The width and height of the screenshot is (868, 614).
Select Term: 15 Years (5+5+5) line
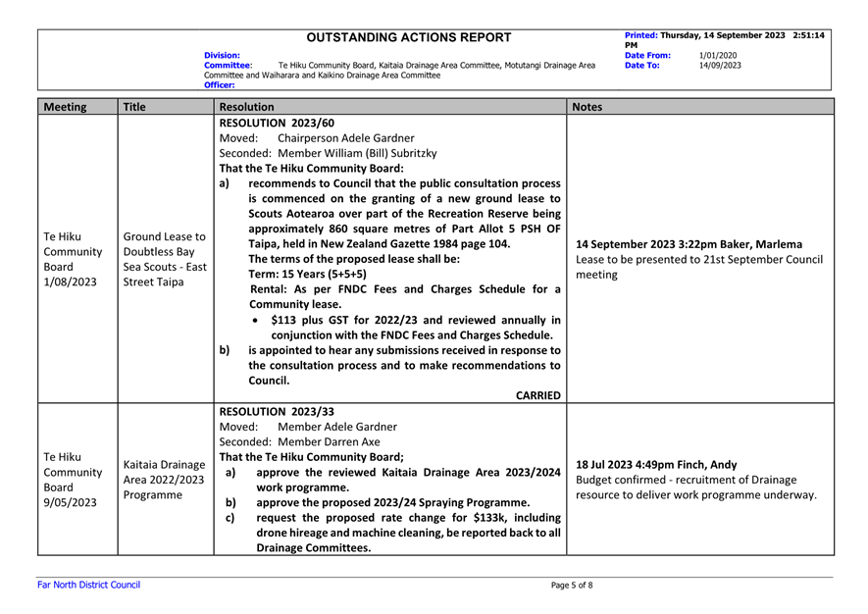pyautogui.click(x=307, y=274)
